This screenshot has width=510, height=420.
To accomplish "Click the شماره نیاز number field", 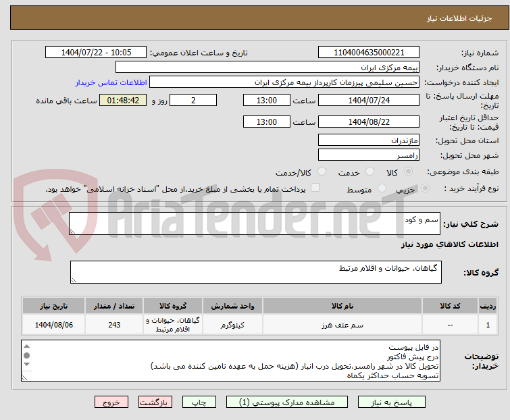I will pyautogui.click(x=369, y=53).
